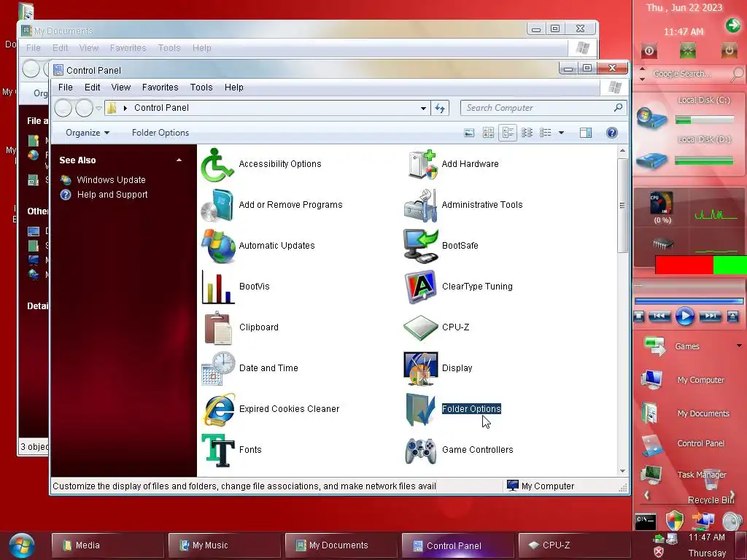Click the media player previous track button
747x560 pixels.
[659, 316]
